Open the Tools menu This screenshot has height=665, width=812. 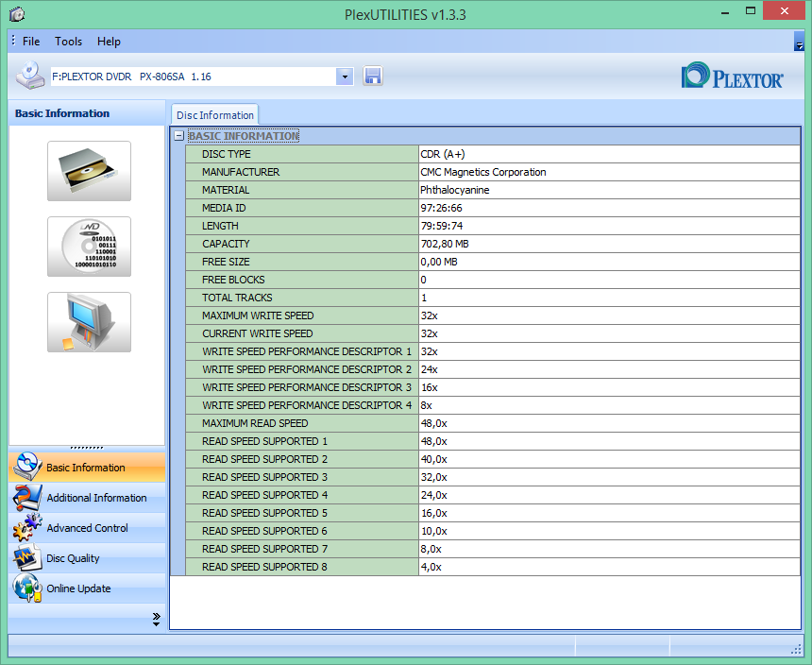(68, 42)
